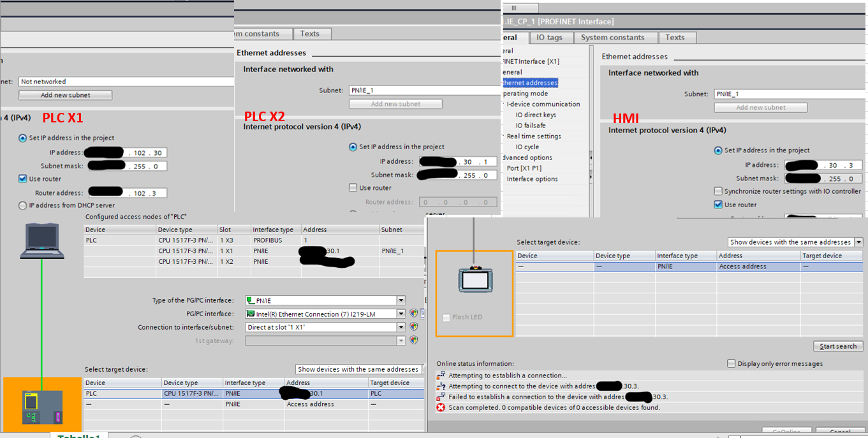Open the 1st gateway dropdown
868x438 pixels.
coord(401,340)
